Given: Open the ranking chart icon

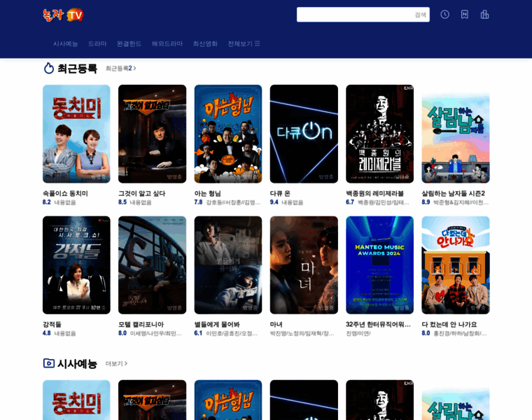Looking at the screenshot, I should 484,15.
